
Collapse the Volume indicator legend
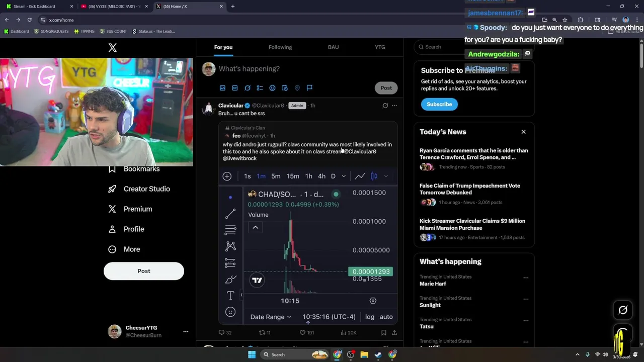coord(255,227)
